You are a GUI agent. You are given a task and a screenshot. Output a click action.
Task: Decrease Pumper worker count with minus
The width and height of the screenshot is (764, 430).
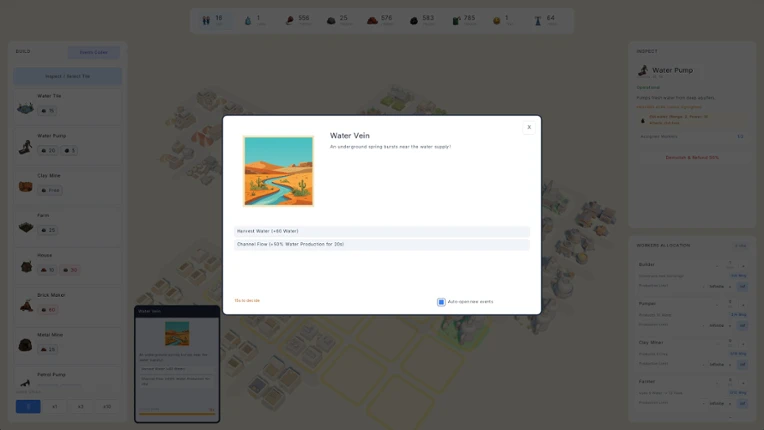tap(717, 305)
